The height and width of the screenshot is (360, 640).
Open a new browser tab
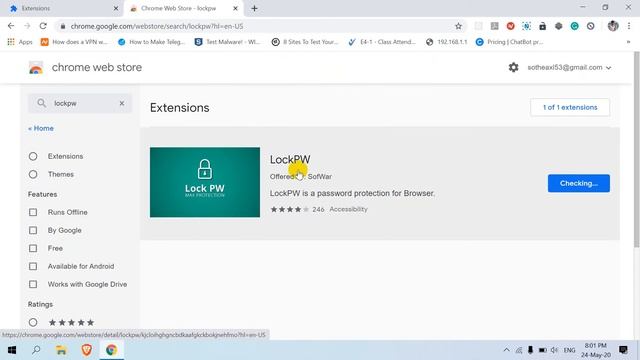[254, 8]
